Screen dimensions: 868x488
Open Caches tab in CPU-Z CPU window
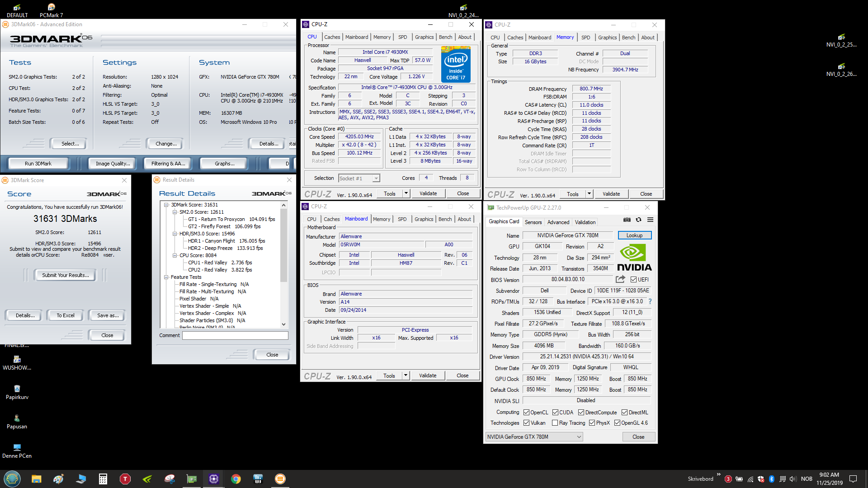[332, 37]
